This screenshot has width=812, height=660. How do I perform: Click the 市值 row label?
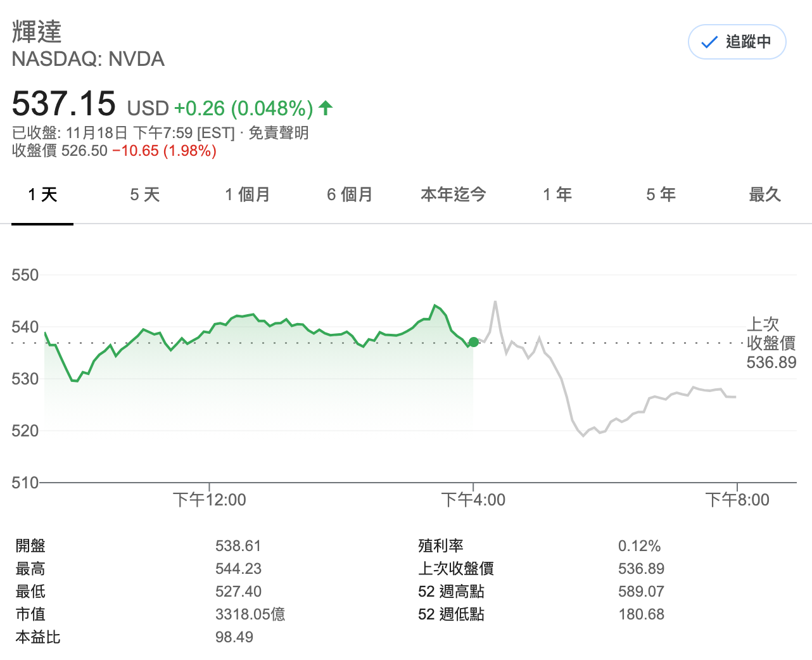point(30,614)
